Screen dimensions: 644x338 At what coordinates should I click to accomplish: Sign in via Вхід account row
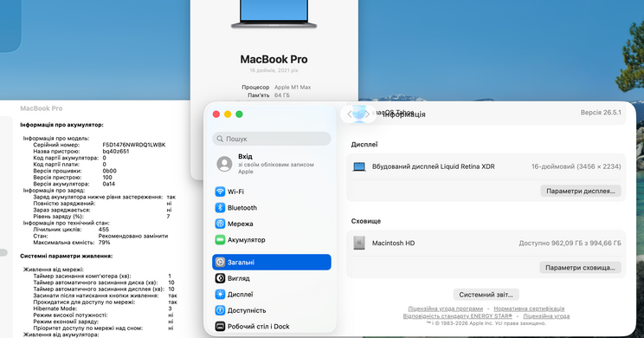(x=272, y=164)
